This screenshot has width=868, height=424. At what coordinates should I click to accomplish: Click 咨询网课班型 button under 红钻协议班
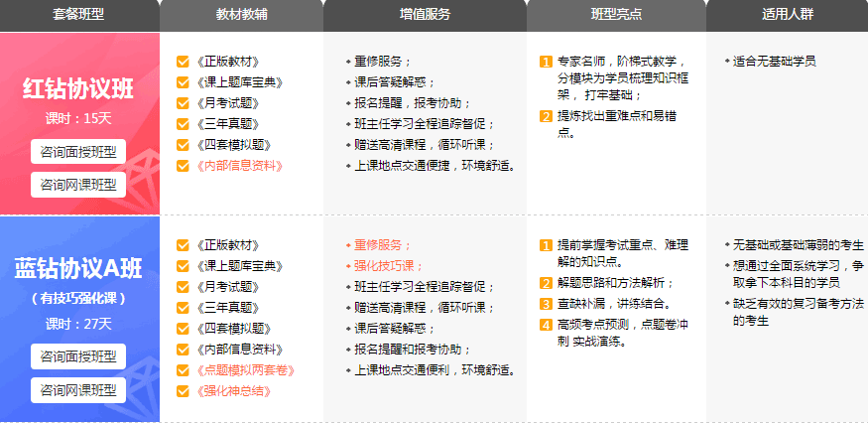coord(78,185)
